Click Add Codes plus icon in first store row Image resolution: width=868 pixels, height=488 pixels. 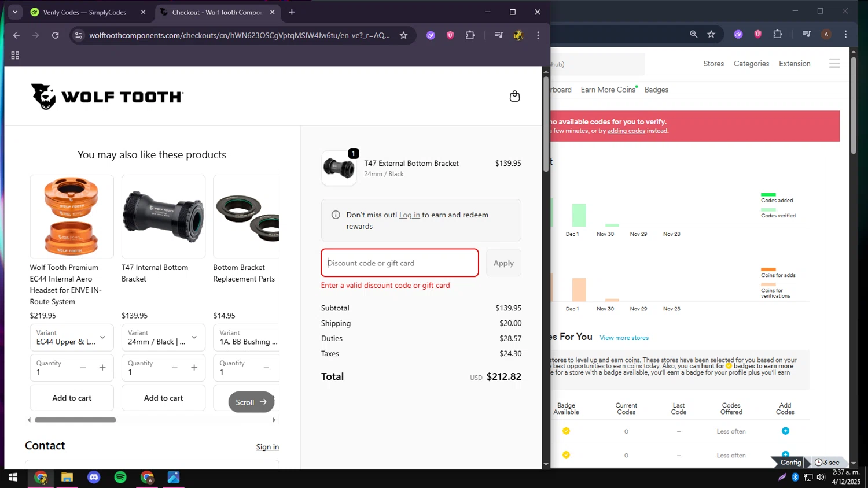click(785, 431)
